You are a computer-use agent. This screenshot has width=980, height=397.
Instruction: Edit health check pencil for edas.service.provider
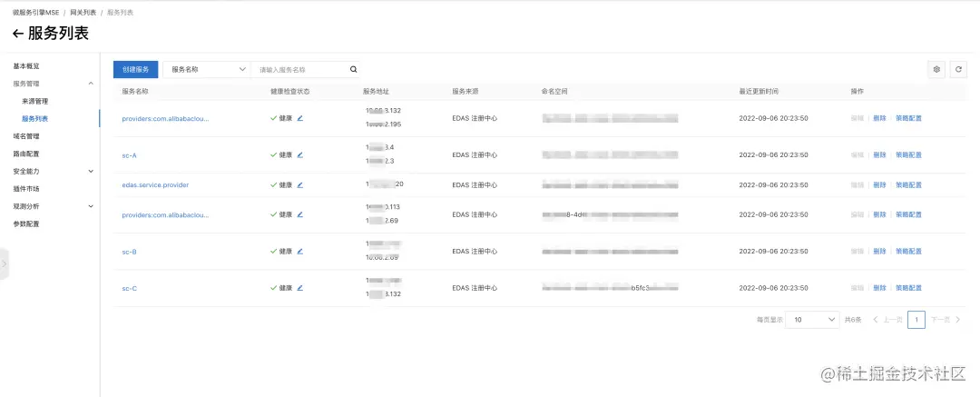pos(300,184)
